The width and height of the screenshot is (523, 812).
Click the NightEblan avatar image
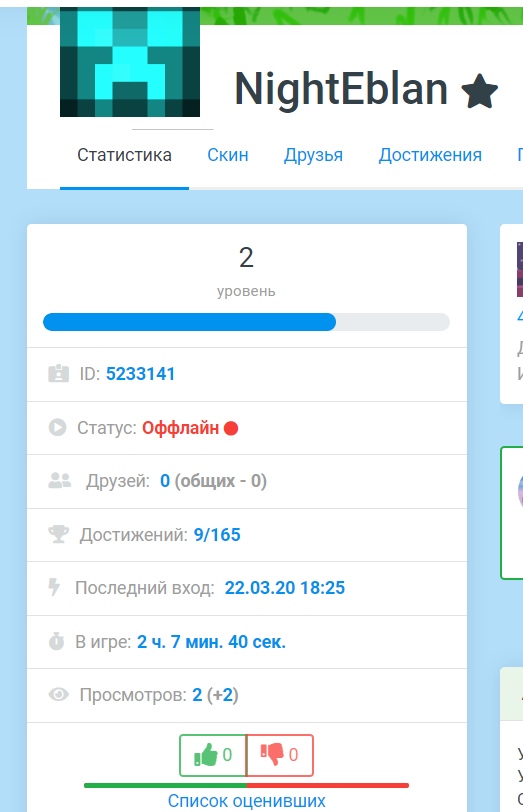click(x=130, y=62)
